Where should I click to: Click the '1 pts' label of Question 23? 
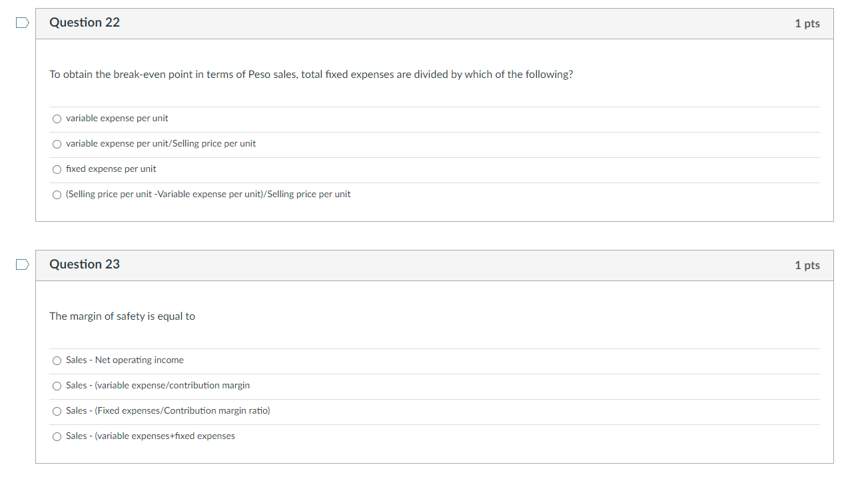point(807,265)
